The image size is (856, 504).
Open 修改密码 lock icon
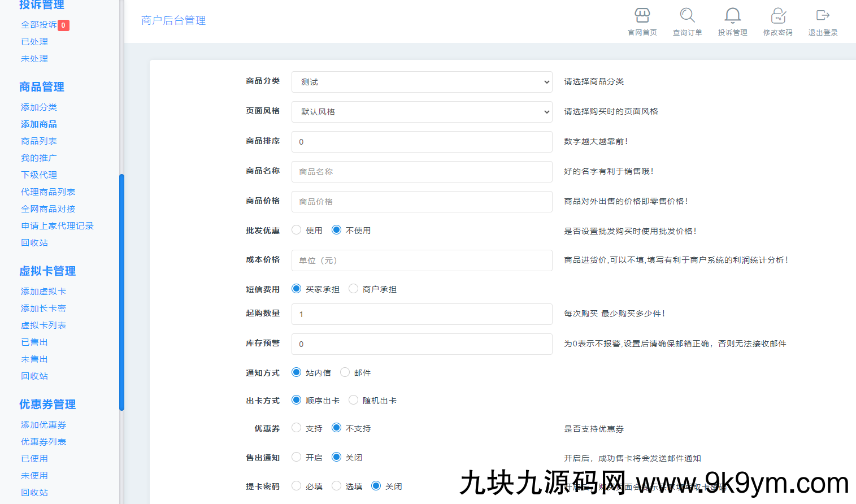click(x=777, y=16)
